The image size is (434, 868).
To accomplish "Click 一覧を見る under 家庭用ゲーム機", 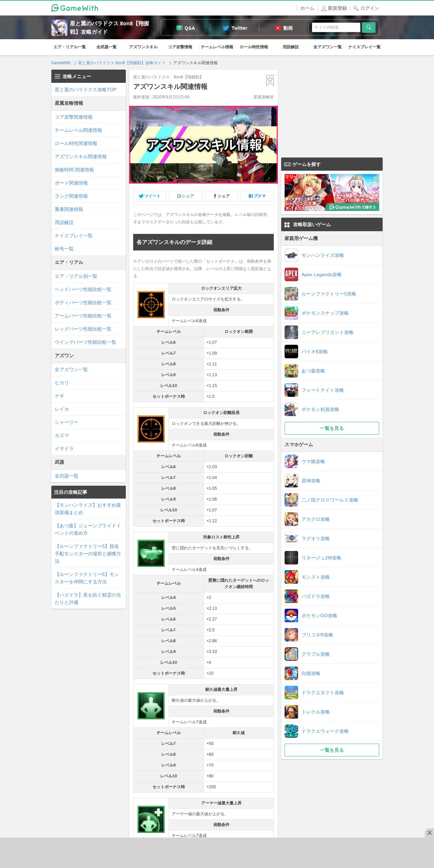I will coord(332,428).
